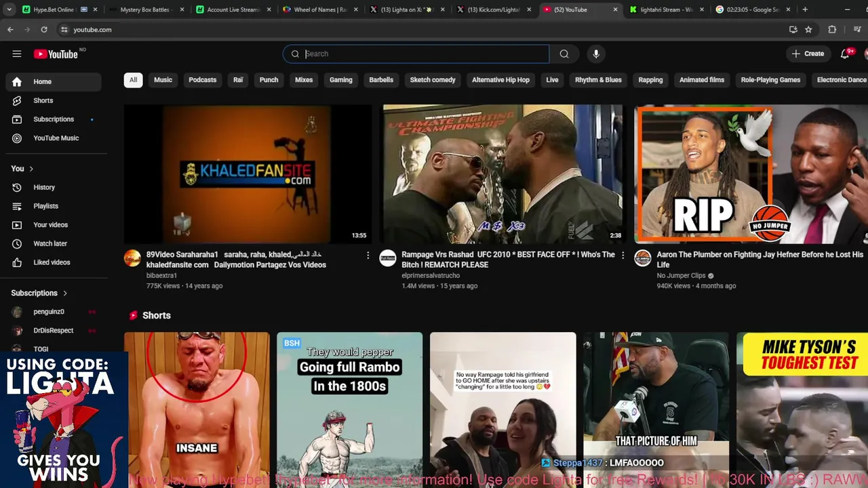Click the magnifier search button
868x488 pixels.
[x=564, y=54]
